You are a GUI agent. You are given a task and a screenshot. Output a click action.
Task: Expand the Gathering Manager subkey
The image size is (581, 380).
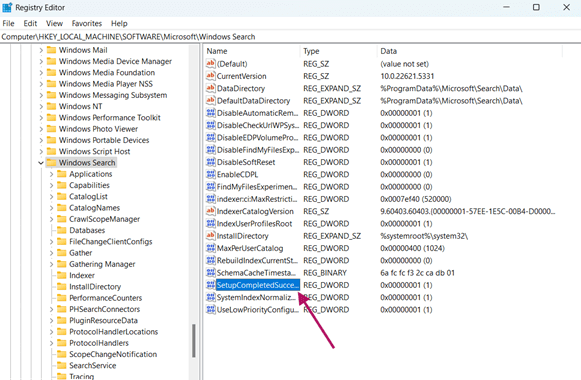tap(52, 264)
